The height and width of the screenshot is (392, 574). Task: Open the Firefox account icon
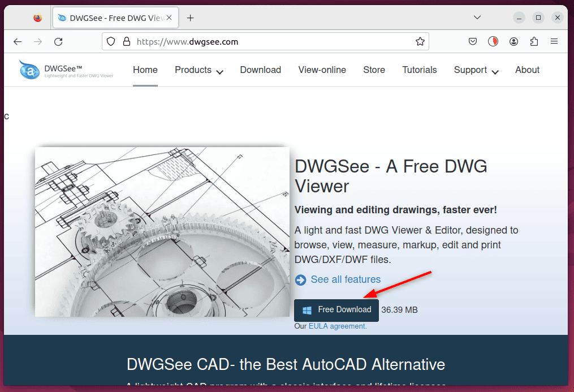[x=513, y=42]
